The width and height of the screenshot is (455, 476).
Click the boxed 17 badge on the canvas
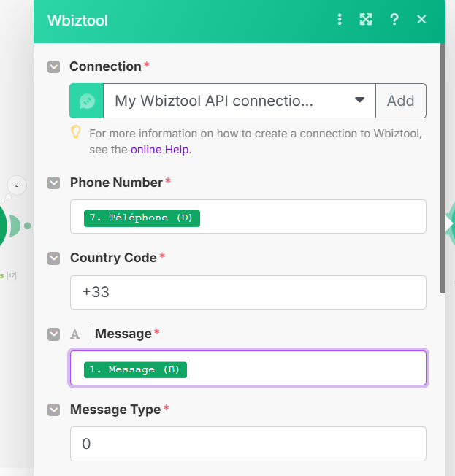click(12, 276)
